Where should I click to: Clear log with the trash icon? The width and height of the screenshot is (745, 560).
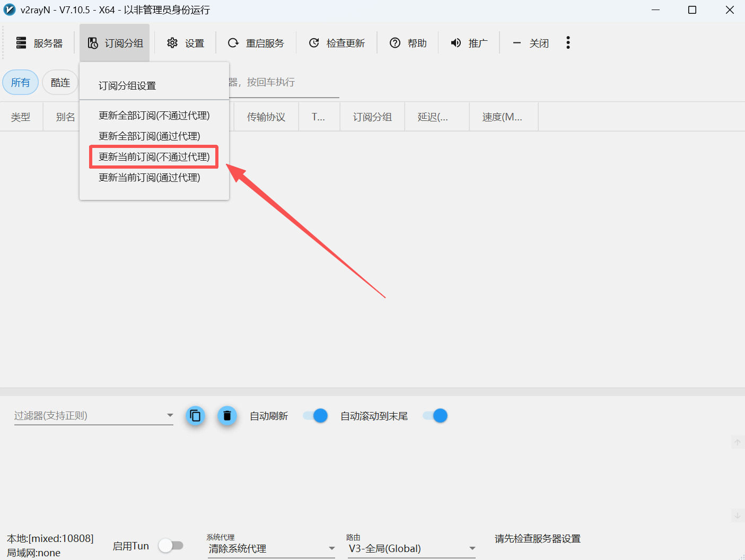click(227, 416)
